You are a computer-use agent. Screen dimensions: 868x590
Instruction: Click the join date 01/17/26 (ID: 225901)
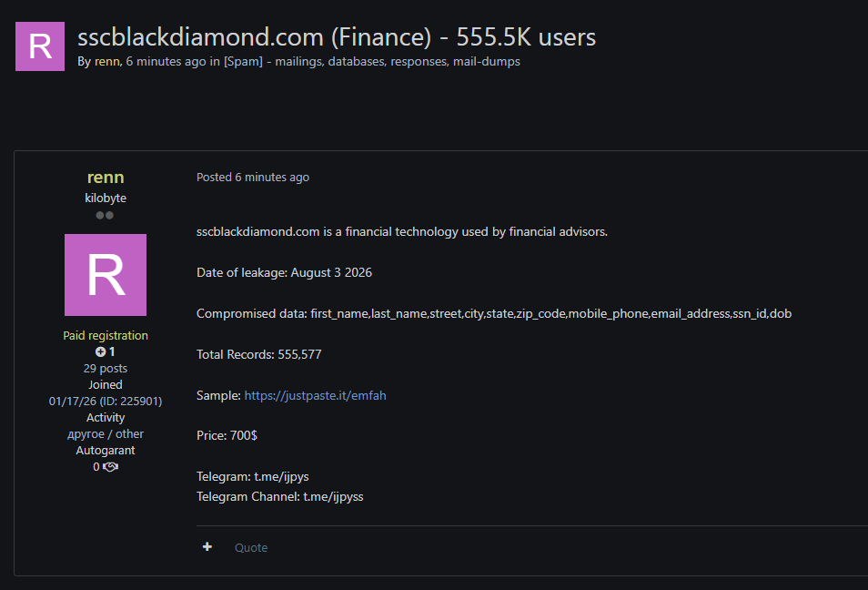[x=106, y=402]
